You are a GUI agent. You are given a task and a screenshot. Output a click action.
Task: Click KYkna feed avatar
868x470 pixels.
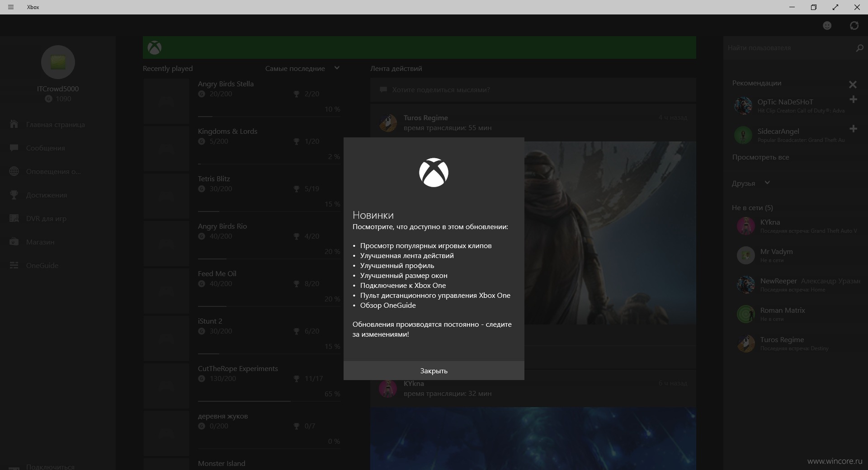pyautogui.click(x=388, y=388)
